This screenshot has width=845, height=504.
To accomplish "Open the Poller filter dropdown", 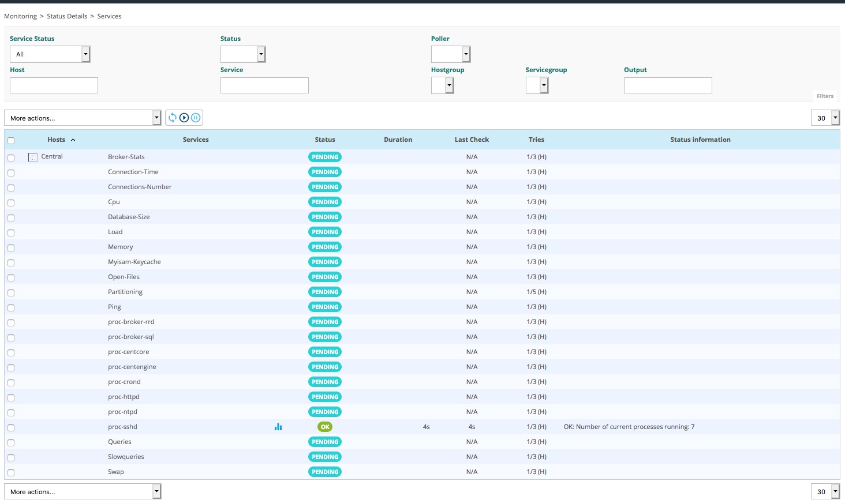I will 451,54.
